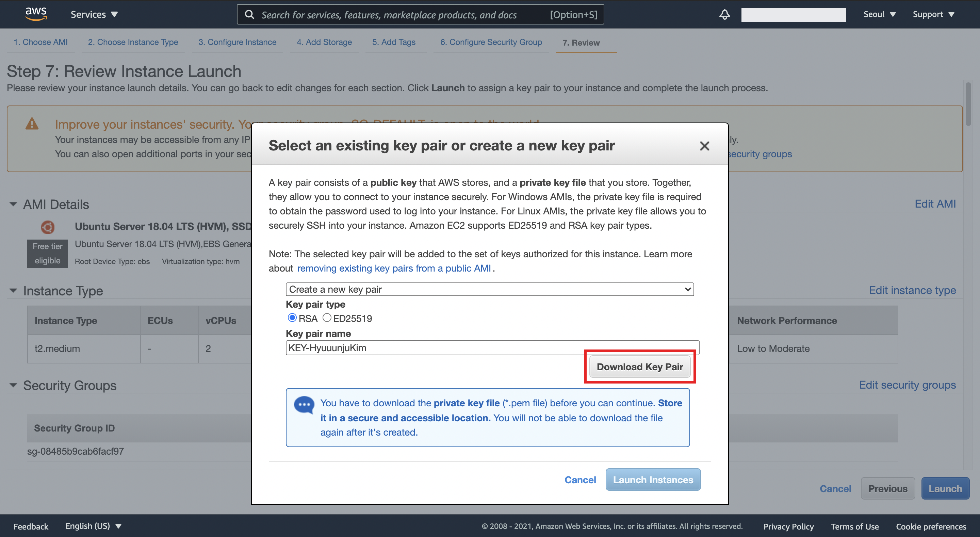The height and width of the screenshot is (537, 980).
Task: Select the ED25519 key pair type
Action: pyautogui.click(x=327, y=318)
